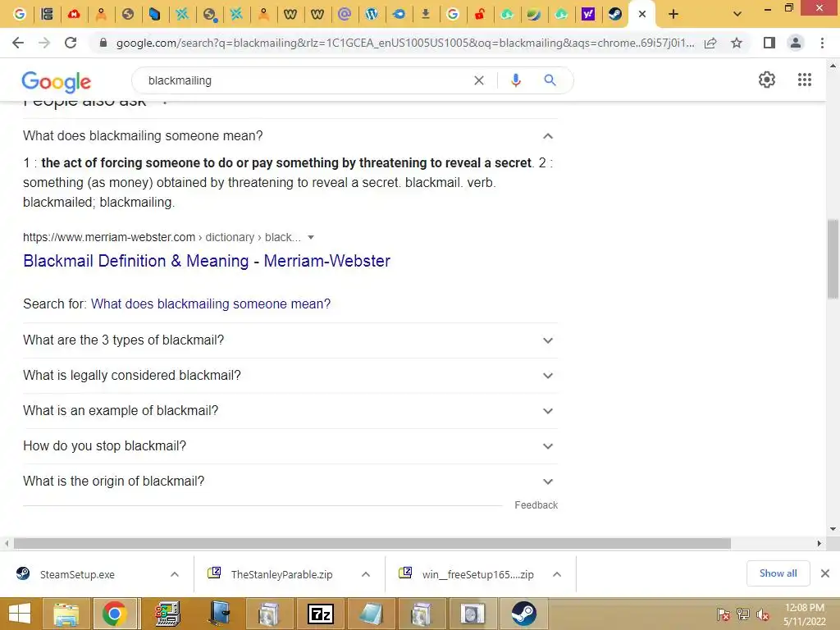Viewport: 840px width, 630px height.
Task: Open the Google apps grid
Action: (x=805, y=80)
